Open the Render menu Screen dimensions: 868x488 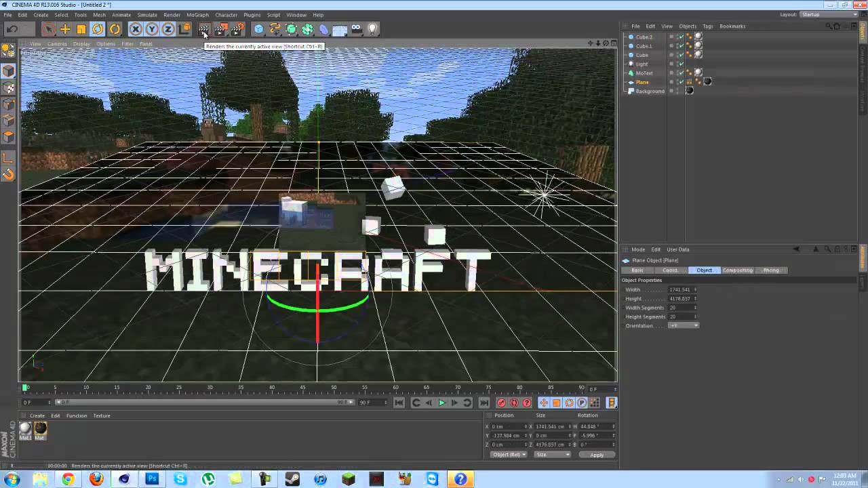tap(172, 15)
